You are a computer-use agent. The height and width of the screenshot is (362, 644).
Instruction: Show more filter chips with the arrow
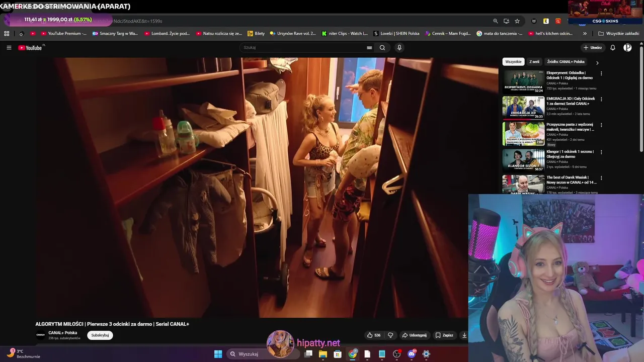tap(597, 63)
